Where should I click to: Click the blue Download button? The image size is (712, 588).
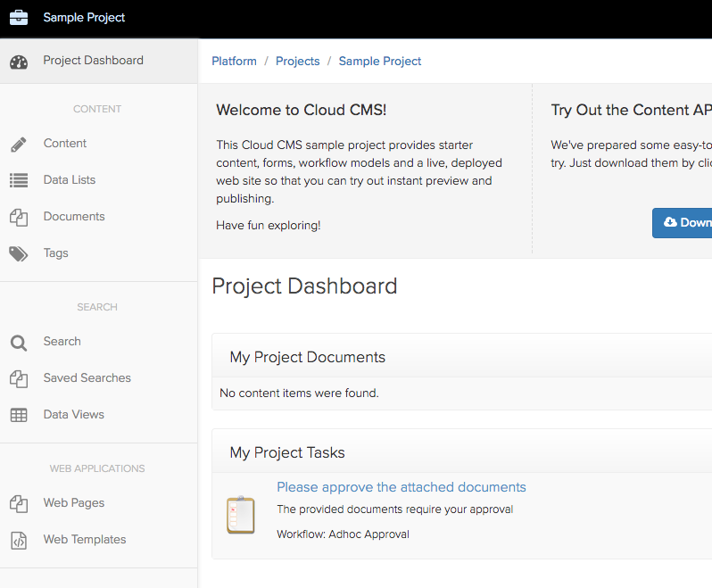coord(682,223)
